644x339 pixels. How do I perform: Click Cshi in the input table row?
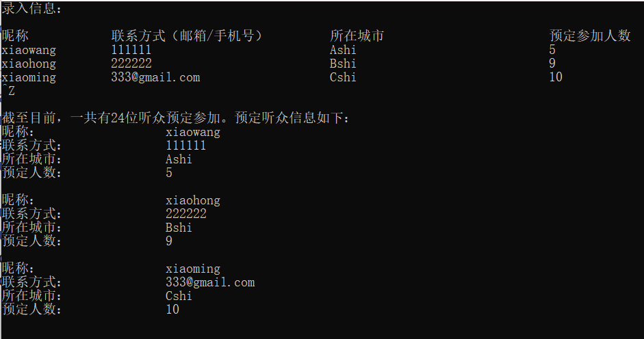[343, 77]
